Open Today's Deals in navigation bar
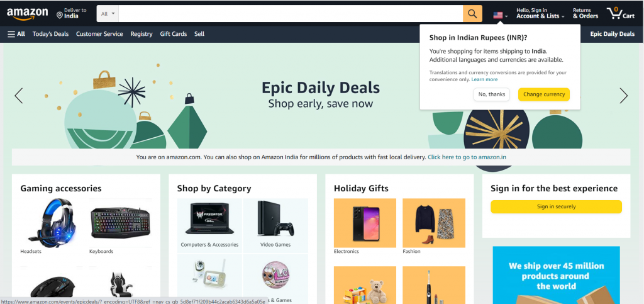 click(x=50, y=34)
